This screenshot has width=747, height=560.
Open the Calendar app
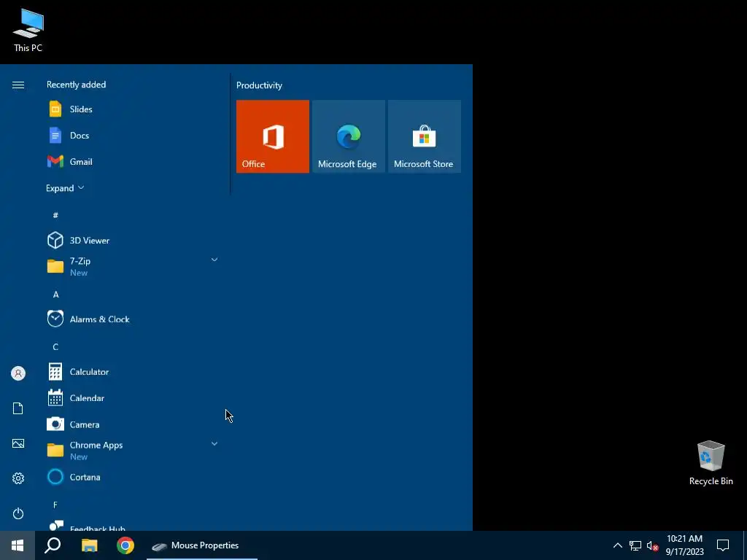coord(133,398)
